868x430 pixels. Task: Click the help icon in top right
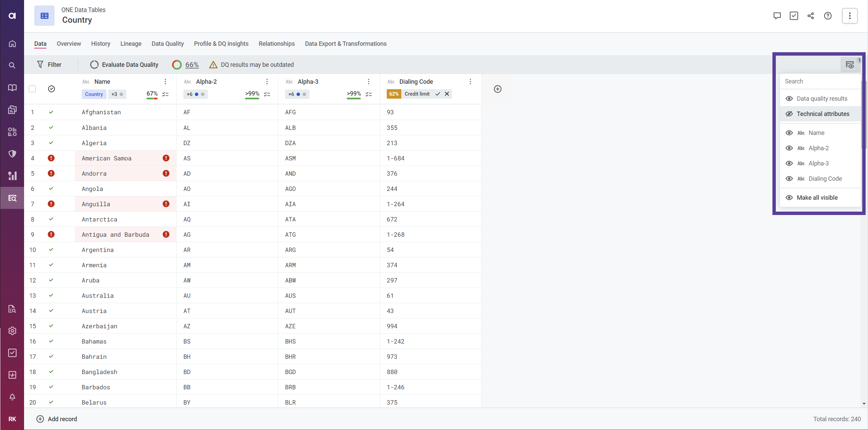click(829, 16)
